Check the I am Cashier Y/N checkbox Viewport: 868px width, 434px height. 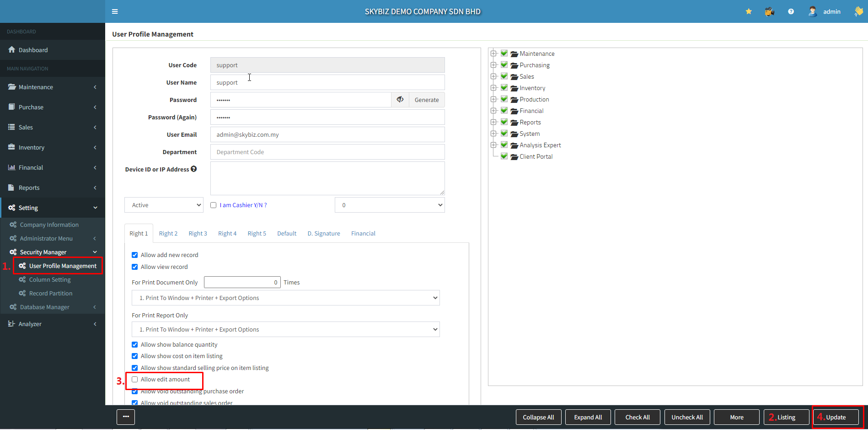pyautogui.click(x=214, y=205)
